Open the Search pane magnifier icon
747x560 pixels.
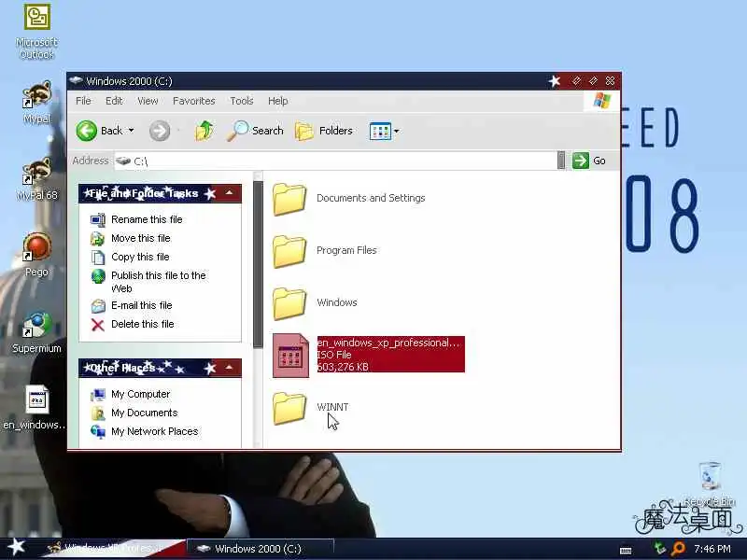pyautogui.click(x=237, y=131)
